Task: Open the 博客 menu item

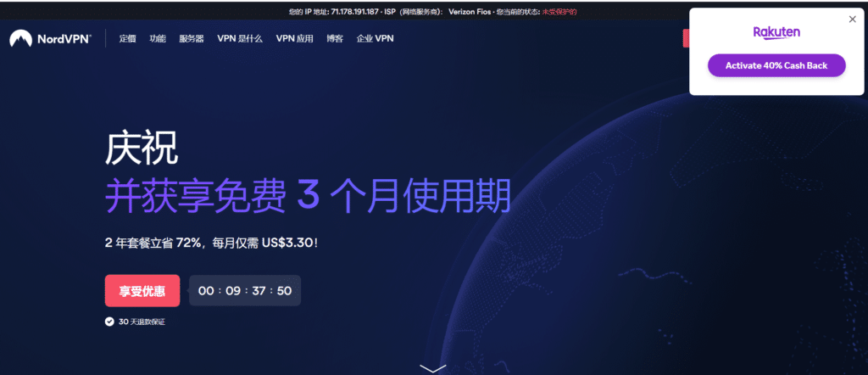Action: 335,39
